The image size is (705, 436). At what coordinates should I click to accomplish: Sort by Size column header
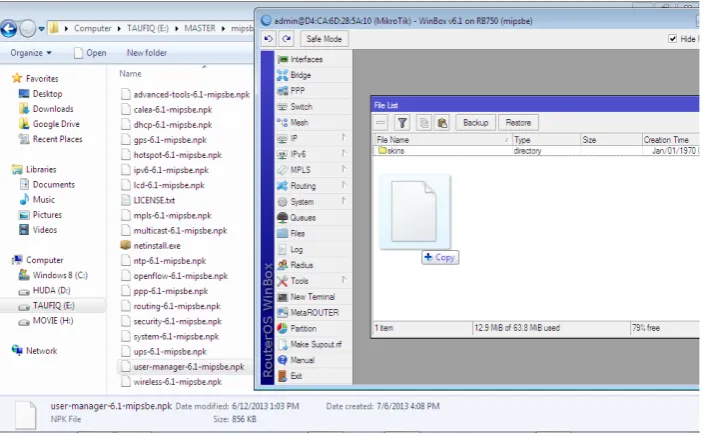click(x=611, y=140)
